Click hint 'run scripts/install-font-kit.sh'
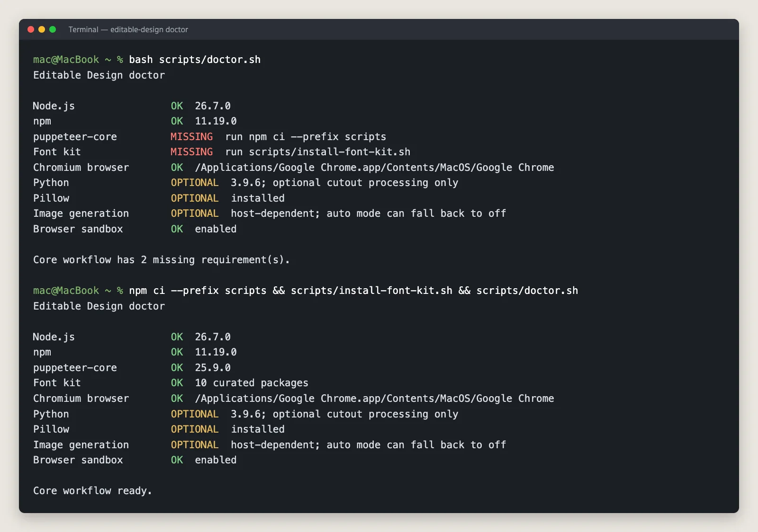 click(x=318, y=152)
